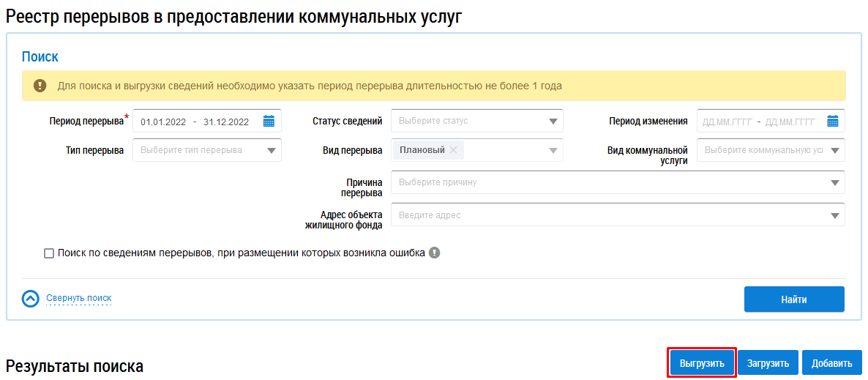Viewport: 868px width, 380px height.
Task: Click the Свернуть поиск link
Action: (79, 299)
